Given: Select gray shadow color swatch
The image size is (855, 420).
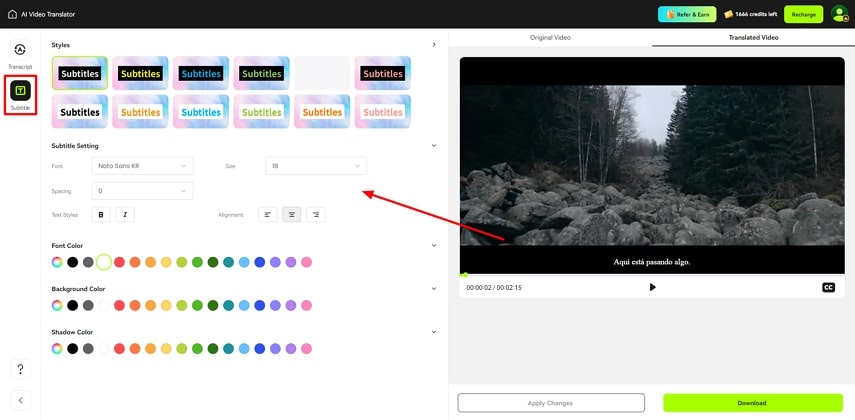Looking at the screenshot, I should [x=88, y=349].
